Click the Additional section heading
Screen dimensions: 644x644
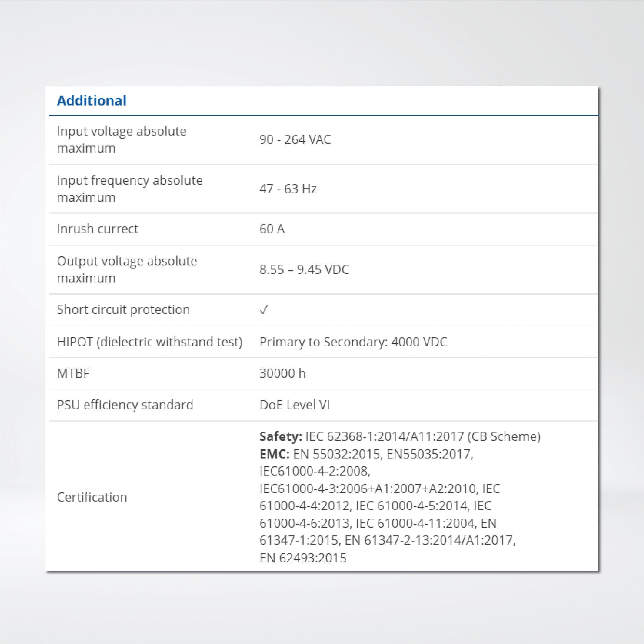(x=92, y=101)
